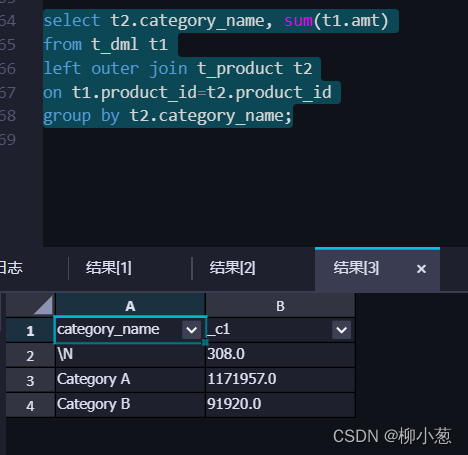Open _c1 column filter dropdown
The height and width of the screenshot is (455, 468).
coord(341,330)
